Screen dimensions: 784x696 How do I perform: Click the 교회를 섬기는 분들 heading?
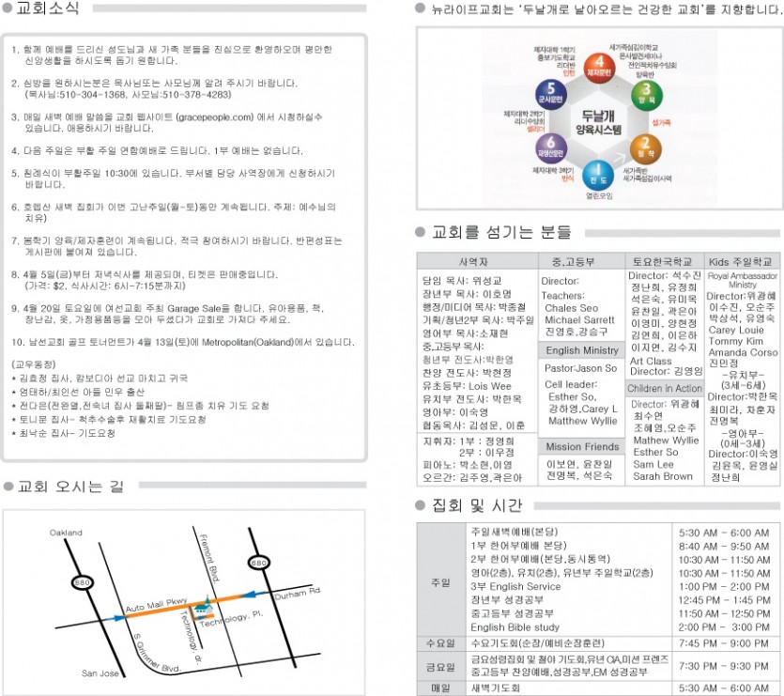tap(501, 232)
